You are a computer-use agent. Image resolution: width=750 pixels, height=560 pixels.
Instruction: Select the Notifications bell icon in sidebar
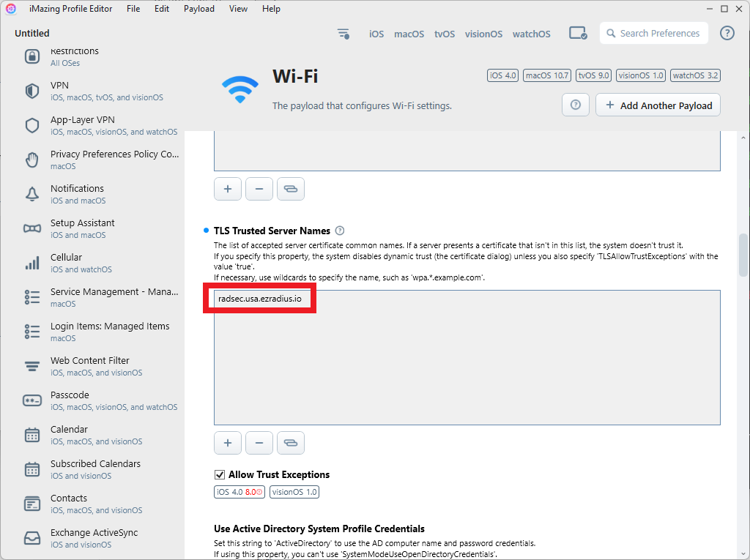click(32, 194)
